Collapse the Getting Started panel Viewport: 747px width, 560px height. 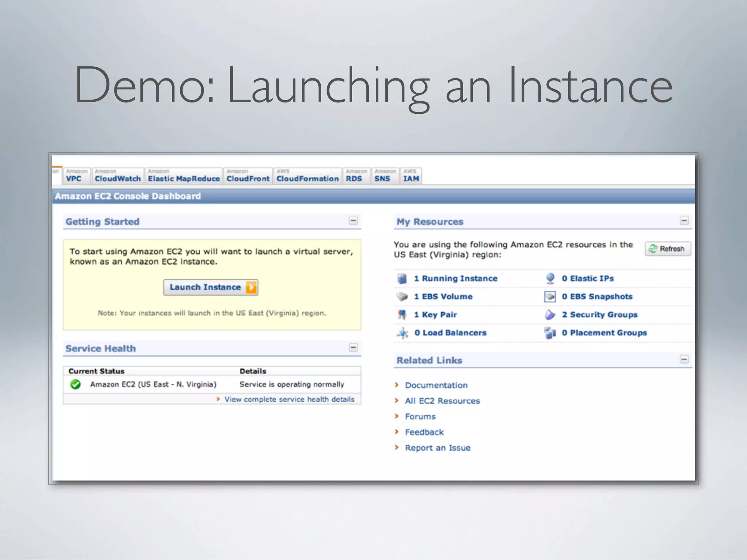(x=353, y=221)
